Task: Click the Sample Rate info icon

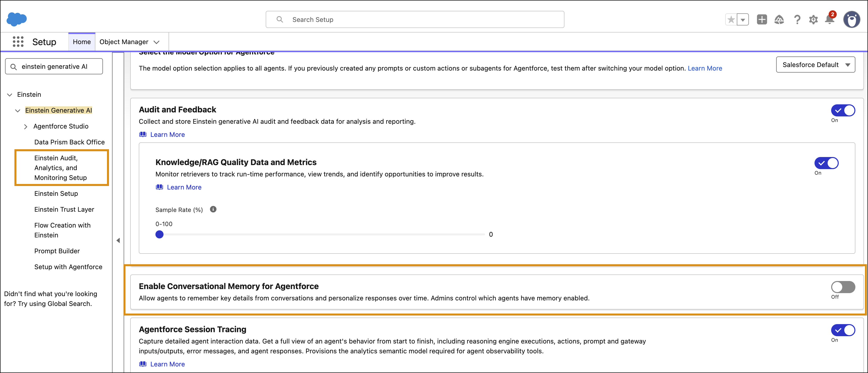Action: click(213, 209)
